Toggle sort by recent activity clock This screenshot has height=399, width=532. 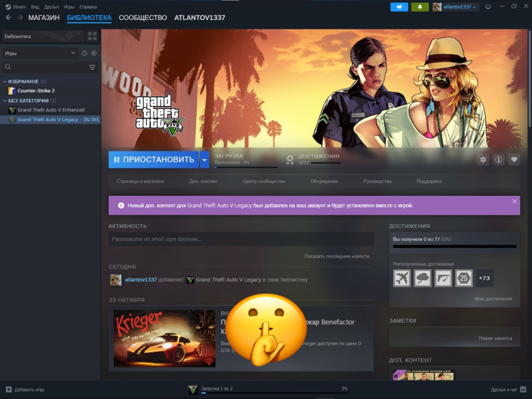(84, 53)
